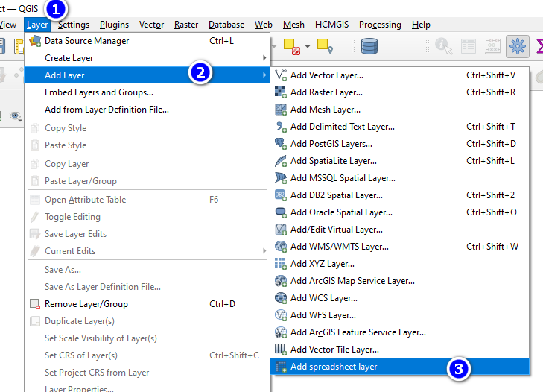Open the Raster menu
The height and width of the screenshot is (392, 543).
click(x=186, y=25)
